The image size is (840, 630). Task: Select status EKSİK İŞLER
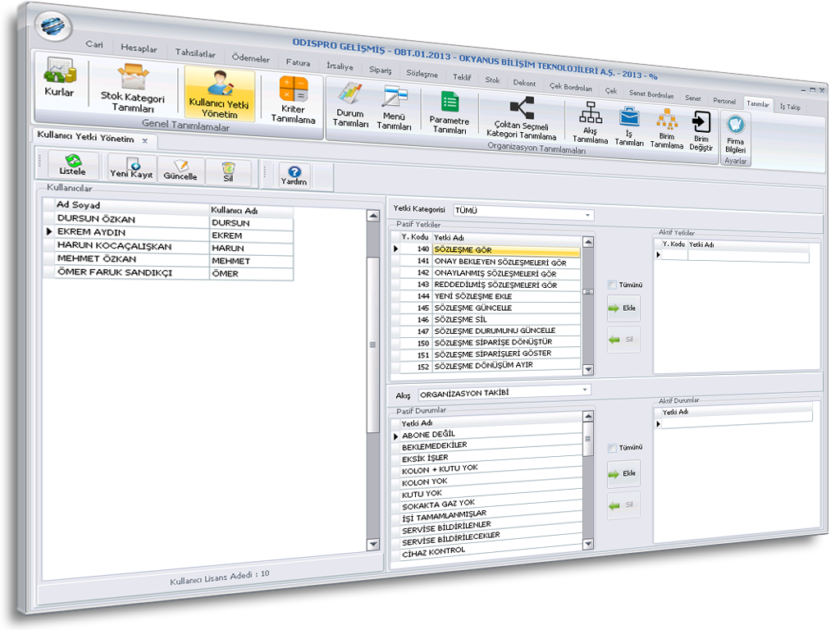pos(487,457)
